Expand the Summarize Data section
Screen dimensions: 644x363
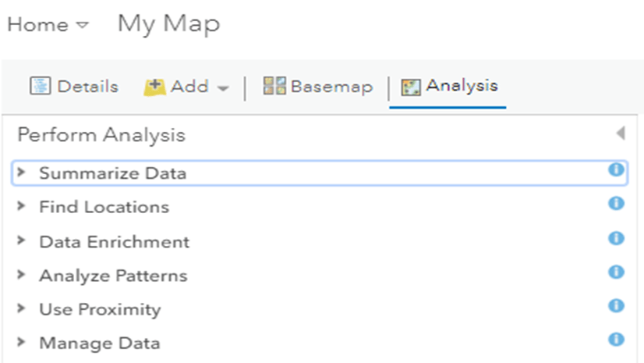tap(22, 173)
